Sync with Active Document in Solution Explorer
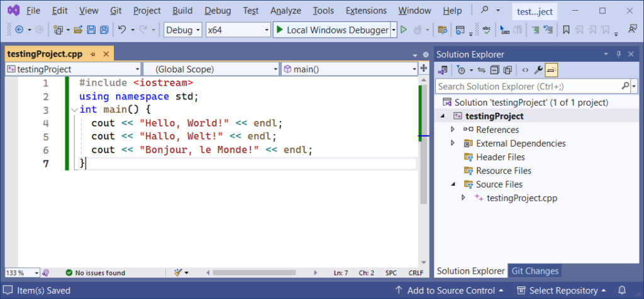 point(482,70)
